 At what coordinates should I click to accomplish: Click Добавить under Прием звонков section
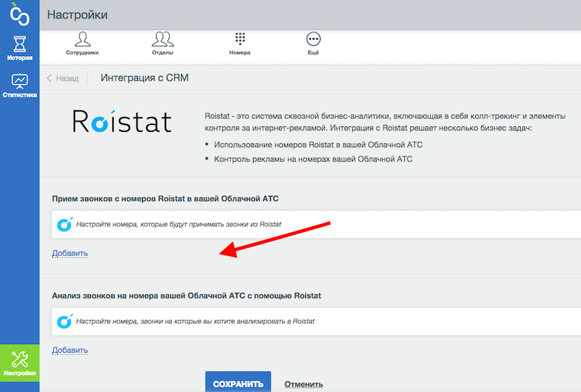pyautogui.click(x=70, y=253)
